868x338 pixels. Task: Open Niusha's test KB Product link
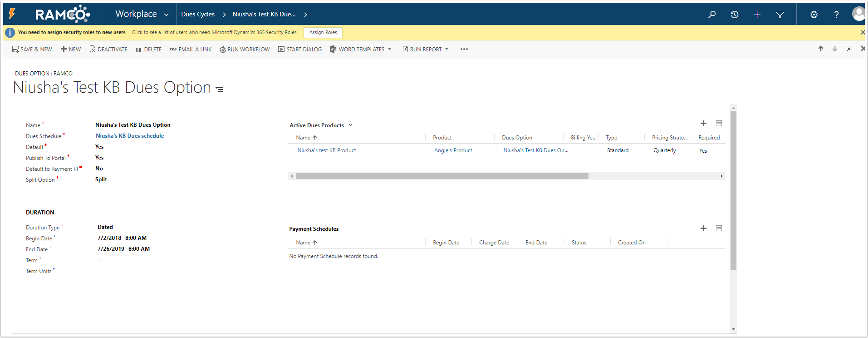(327, 150)
